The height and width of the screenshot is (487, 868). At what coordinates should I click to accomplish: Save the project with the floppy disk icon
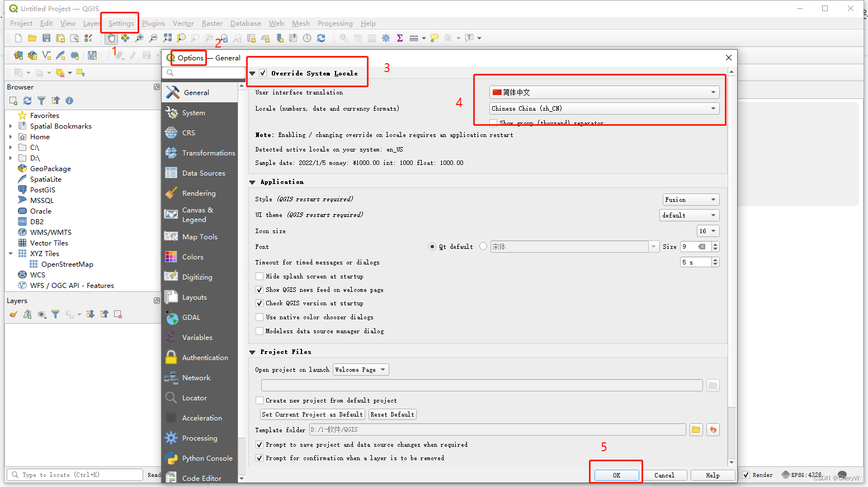coord(46,38)
